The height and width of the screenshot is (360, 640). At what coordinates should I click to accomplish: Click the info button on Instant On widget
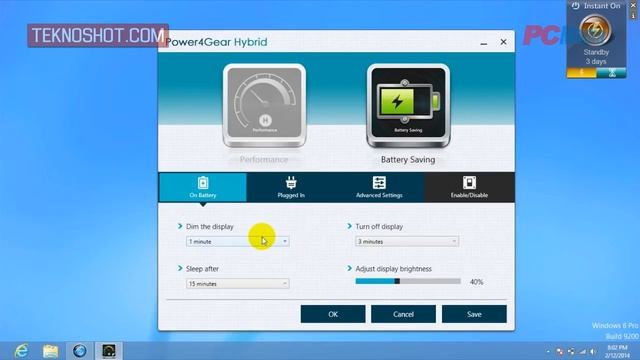coord(633,16)
